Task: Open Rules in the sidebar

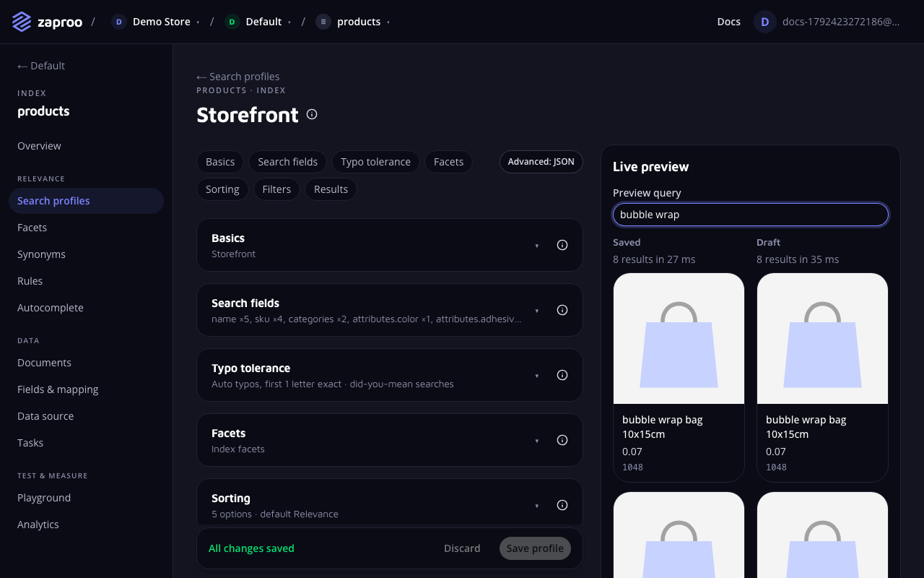Action: tap(86, 281)
